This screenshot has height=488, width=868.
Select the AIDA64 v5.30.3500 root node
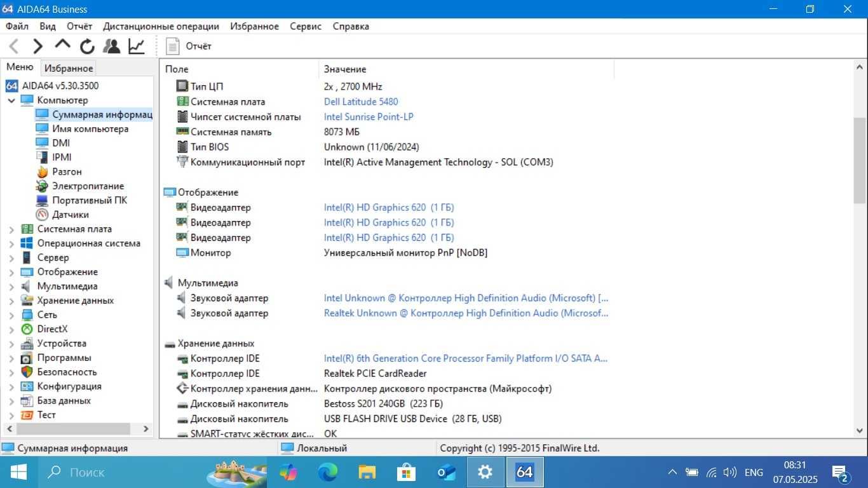60,86
